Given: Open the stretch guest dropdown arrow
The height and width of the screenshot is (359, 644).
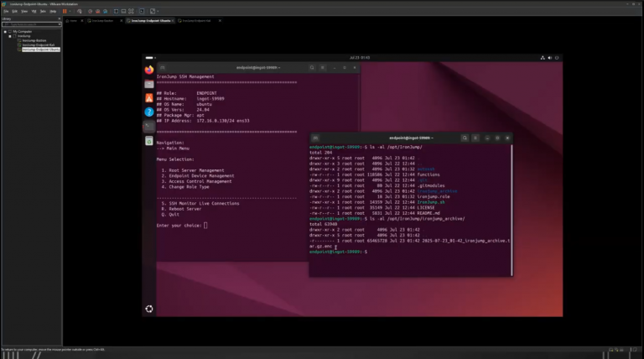Looking at the screenshot, I should (158, 11).
